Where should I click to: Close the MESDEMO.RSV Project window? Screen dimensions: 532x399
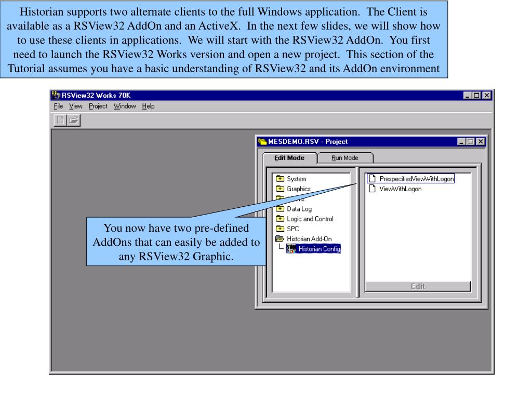(x=481, y=141)
